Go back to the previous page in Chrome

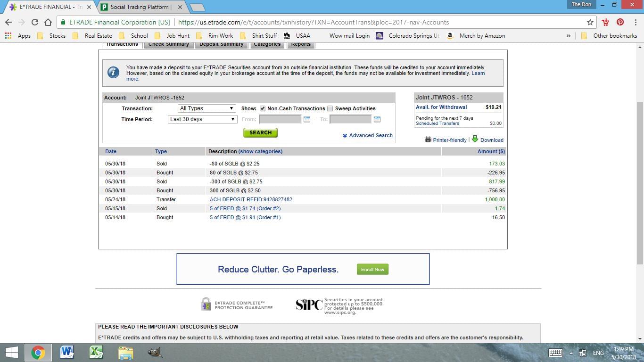point(8,22)
